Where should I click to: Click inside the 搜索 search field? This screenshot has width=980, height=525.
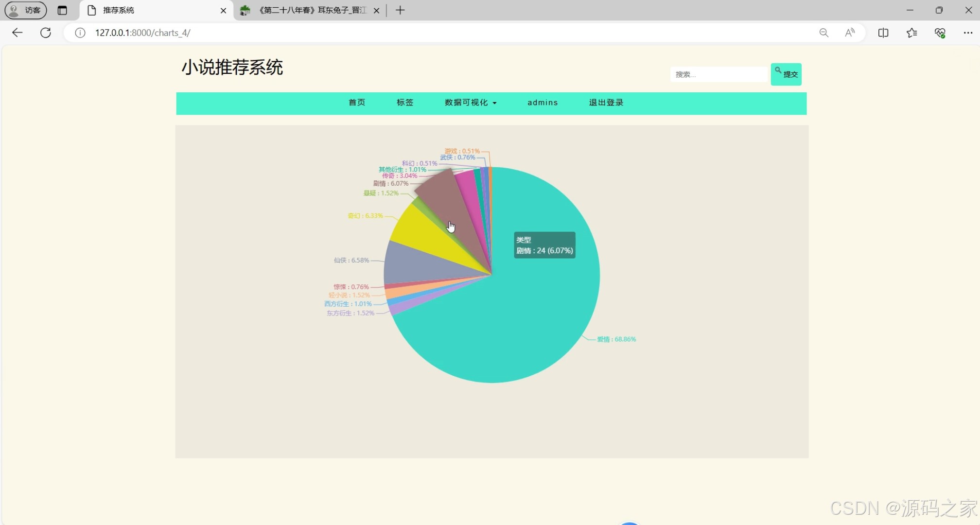point(718,74)
